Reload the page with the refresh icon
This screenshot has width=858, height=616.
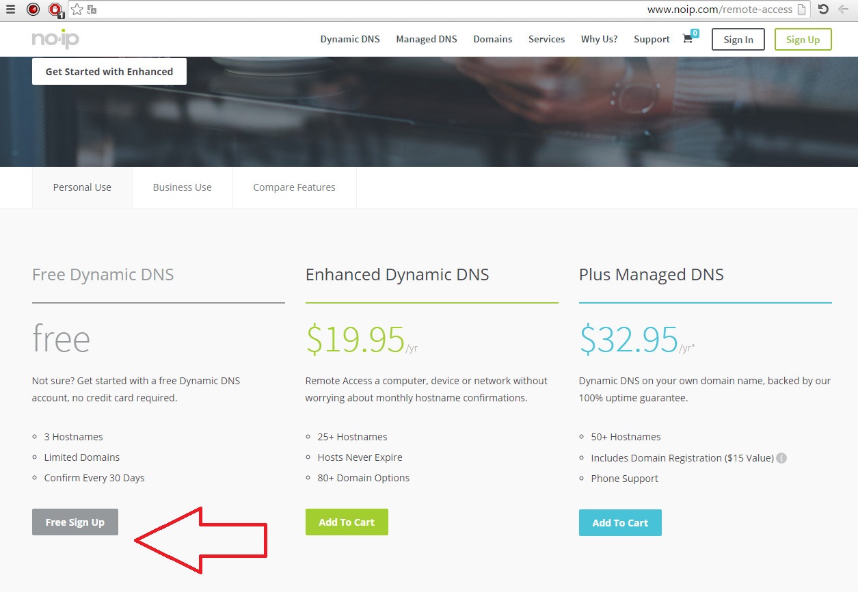(x=823, y=10)
